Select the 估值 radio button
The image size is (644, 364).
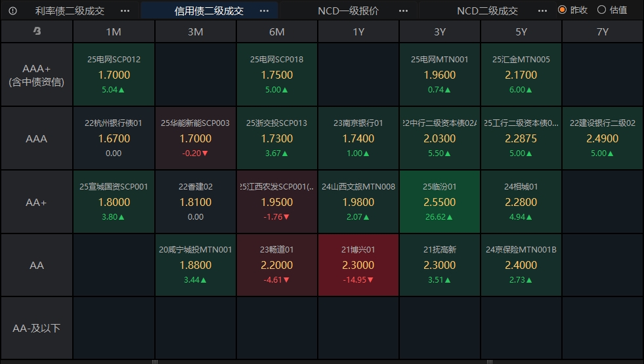(601, 10)
